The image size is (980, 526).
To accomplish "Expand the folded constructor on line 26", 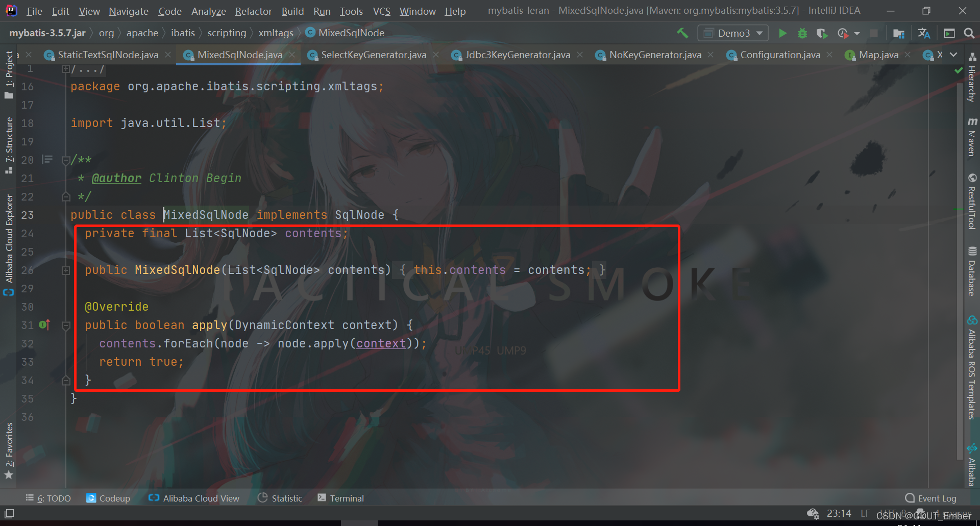I will click(66, 270).
